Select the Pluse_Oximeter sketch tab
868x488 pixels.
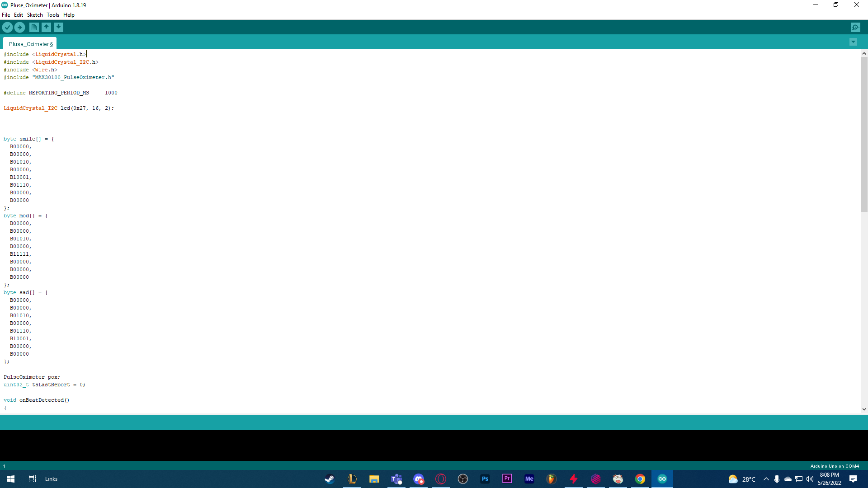pos(30,44)
